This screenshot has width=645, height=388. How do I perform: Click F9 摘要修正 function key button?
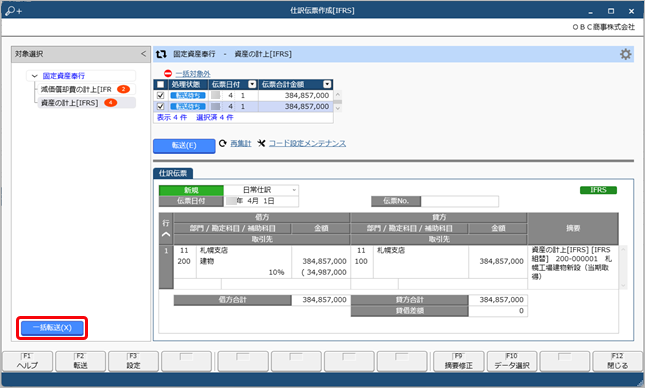coord(459,361)
